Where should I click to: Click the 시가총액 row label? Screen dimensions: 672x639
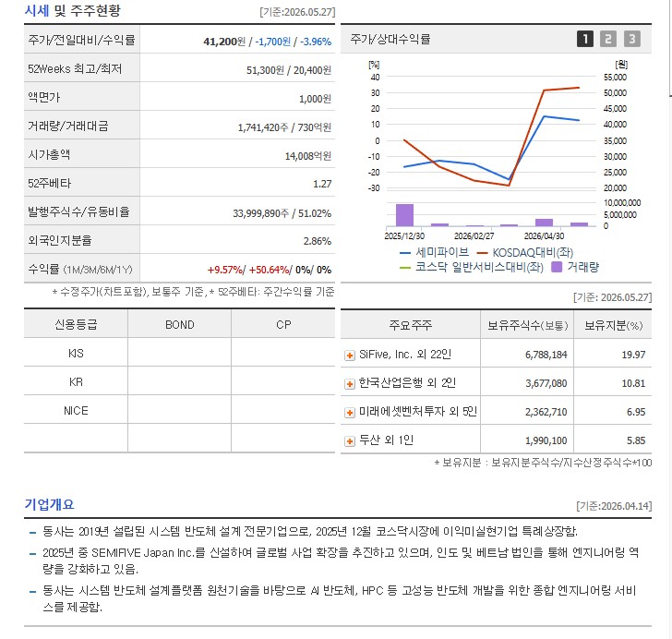pos(49,154)
